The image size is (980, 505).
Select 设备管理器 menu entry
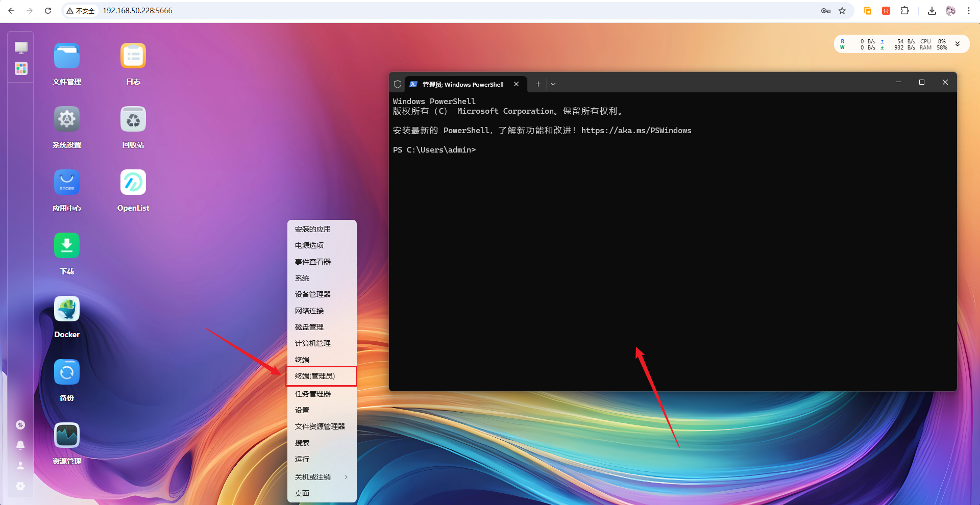coord(313,294)
